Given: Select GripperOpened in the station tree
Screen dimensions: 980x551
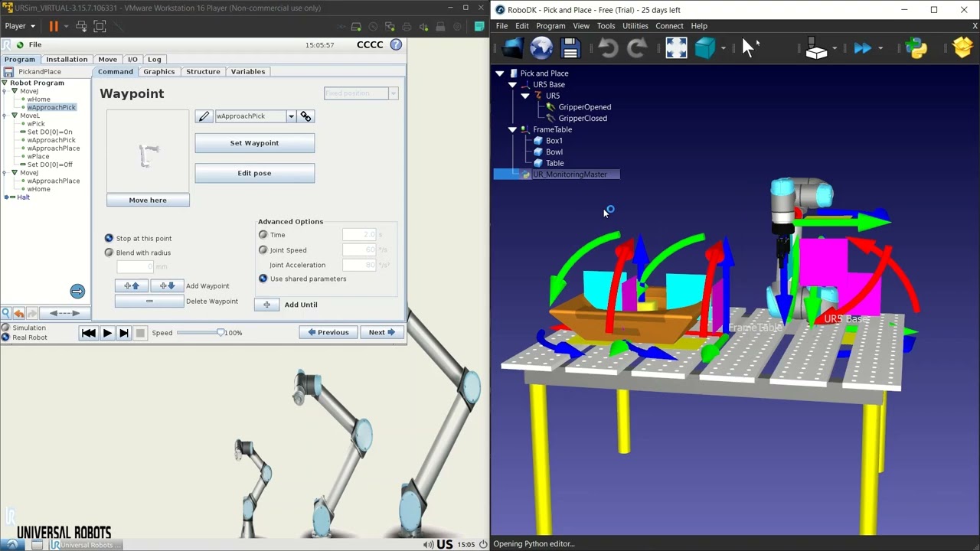Looking at the screenshot, I should pyautogui.click(x=584, y=107).
